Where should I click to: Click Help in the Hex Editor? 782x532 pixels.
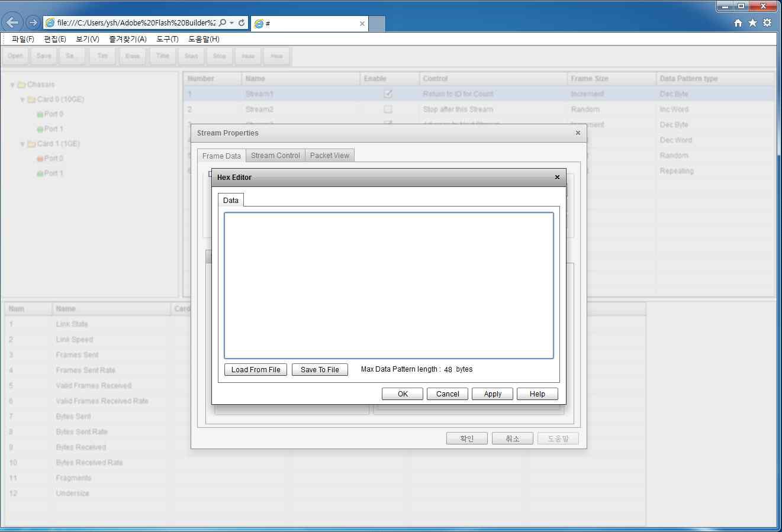tap(538, 394)
